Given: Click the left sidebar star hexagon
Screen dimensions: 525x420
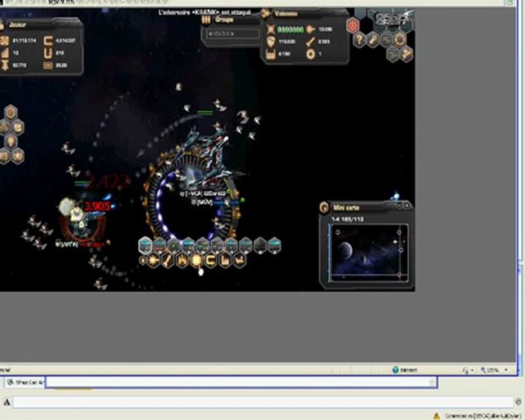Looking at the screenshot, I should pos(18,156).
